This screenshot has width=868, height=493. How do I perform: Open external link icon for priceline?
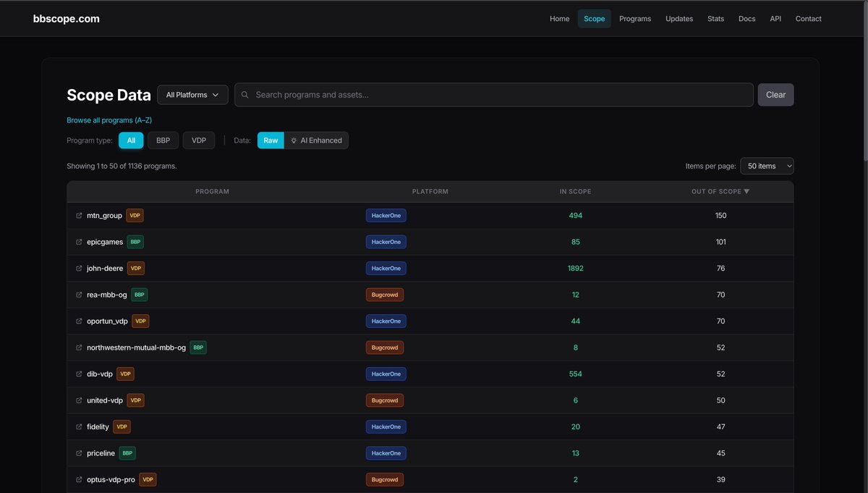(79, 453)
